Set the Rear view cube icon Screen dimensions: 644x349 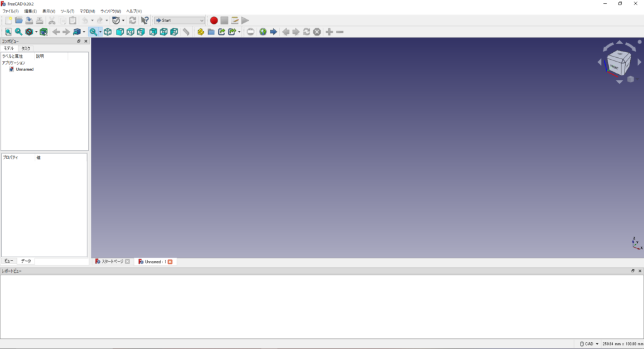(153, 31)
